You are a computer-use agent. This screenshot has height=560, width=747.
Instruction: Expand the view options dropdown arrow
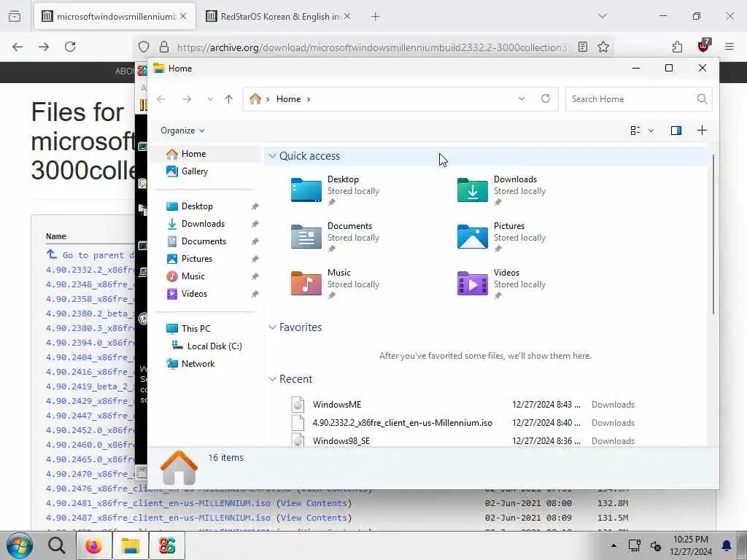[x=651, y=131]
